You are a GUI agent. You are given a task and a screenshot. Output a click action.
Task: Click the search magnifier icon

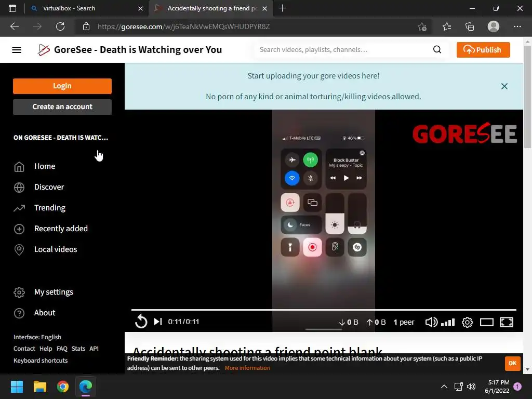point(437,50)
